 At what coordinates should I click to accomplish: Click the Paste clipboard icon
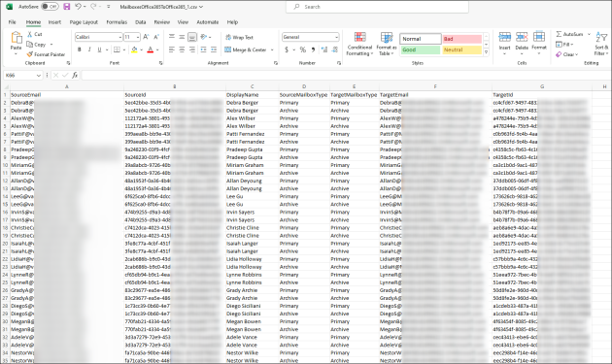16,38
